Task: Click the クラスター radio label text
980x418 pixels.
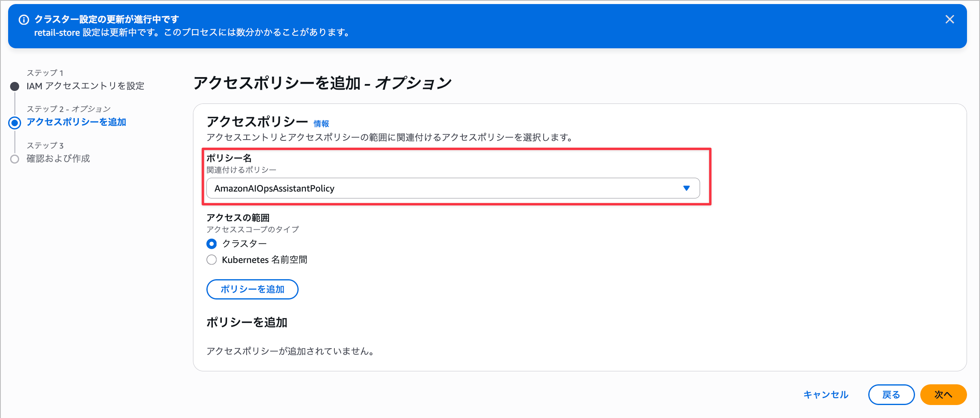Action: pos(245,243)
